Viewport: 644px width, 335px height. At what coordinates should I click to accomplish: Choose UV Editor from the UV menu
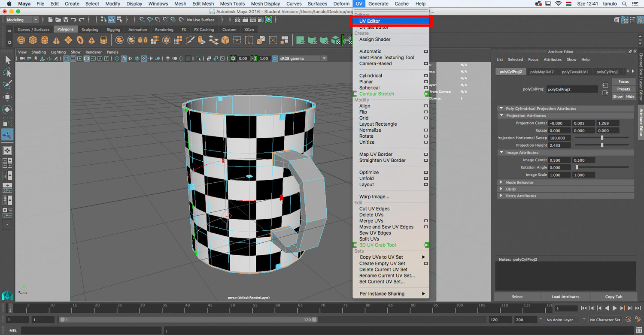(370, 21)
